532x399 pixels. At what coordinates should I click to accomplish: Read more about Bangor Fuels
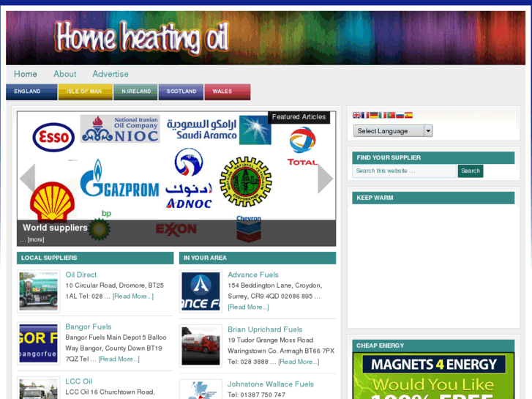tap(119, 359)
